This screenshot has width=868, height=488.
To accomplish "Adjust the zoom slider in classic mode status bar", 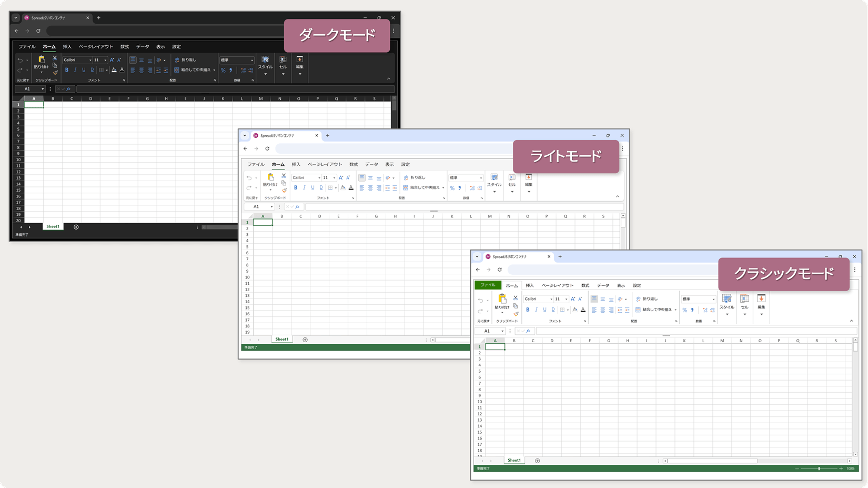I will coord(819,469).
